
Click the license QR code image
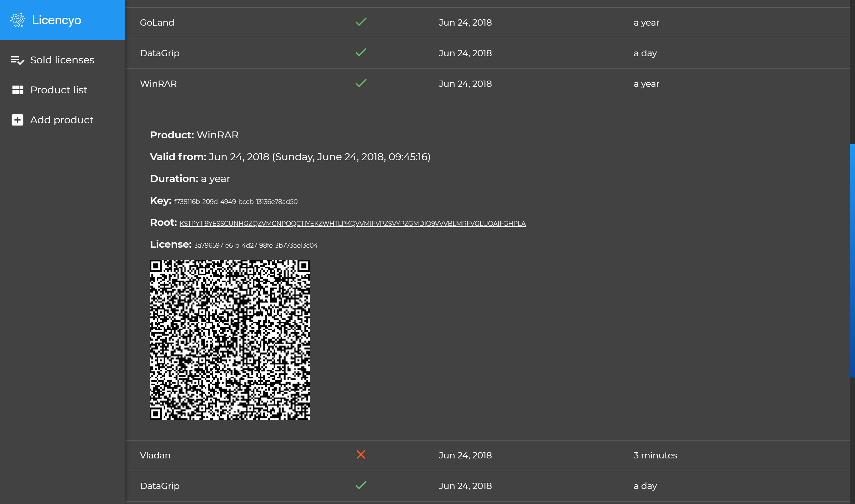(230, 340)
